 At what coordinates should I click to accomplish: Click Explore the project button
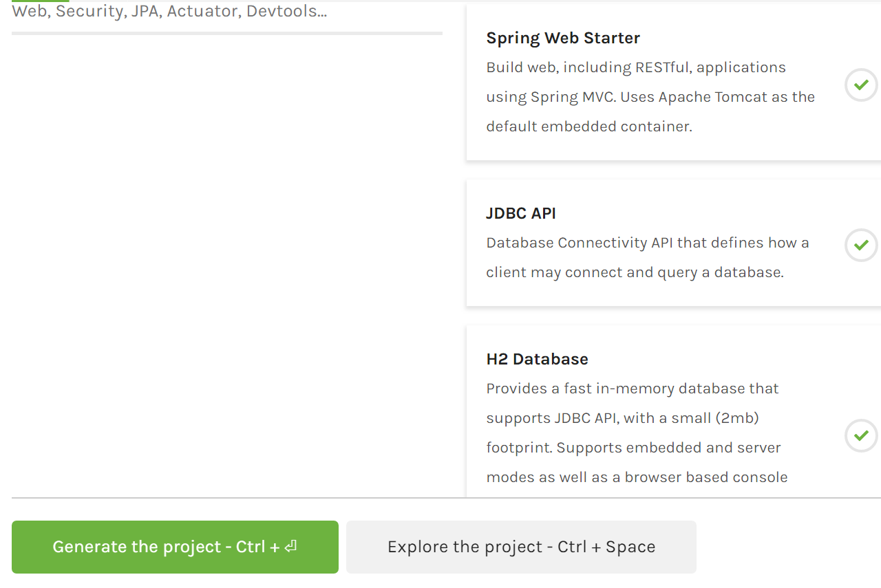click(521, 547)
